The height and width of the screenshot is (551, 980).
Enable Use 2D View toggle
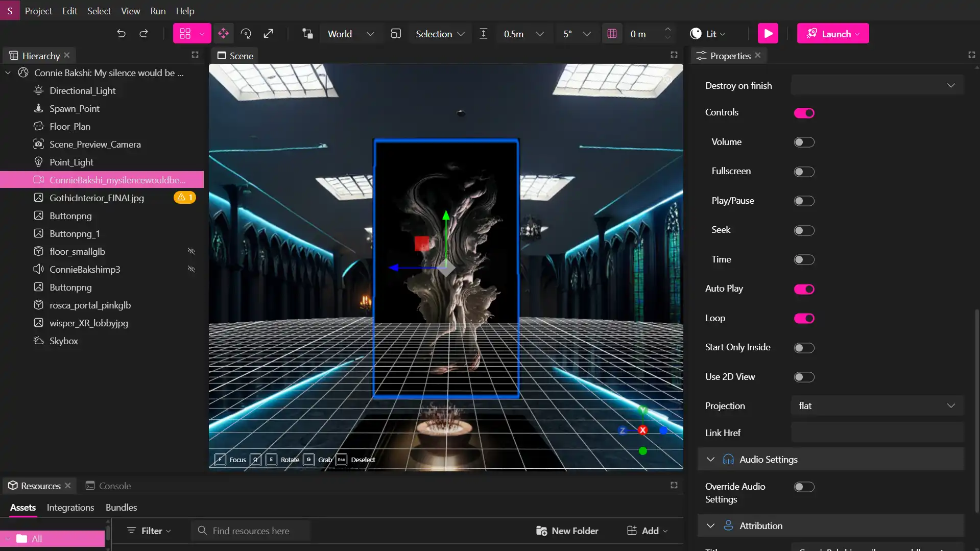tap(804, 377)
